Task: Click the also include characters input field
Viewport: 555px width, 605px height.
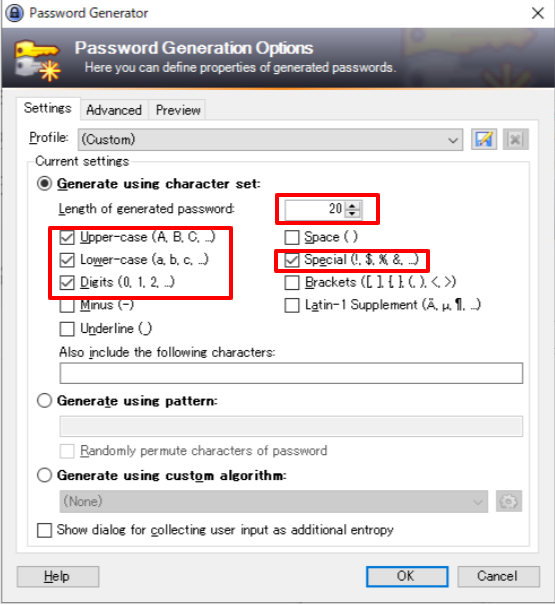Action: tap(291, 373)
